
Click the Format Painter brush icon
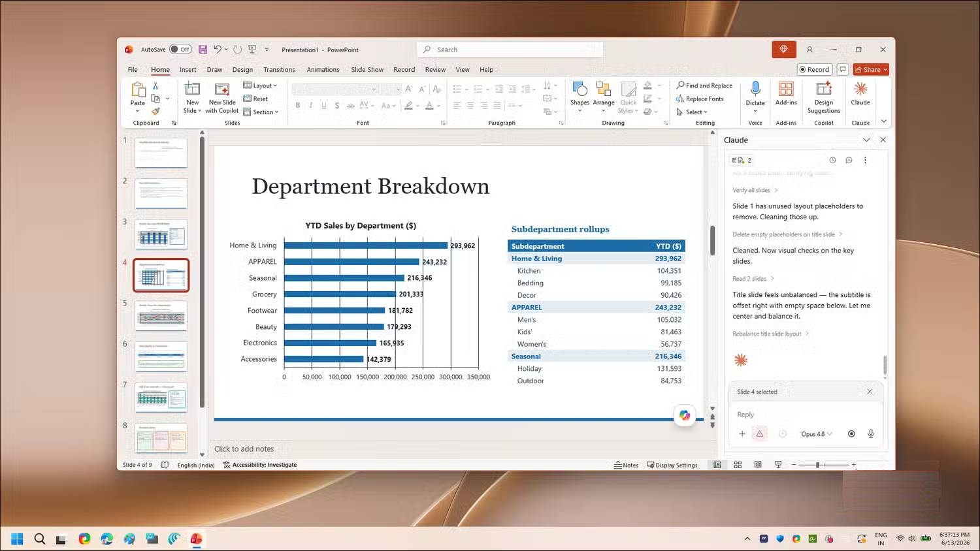pos(155,112)
